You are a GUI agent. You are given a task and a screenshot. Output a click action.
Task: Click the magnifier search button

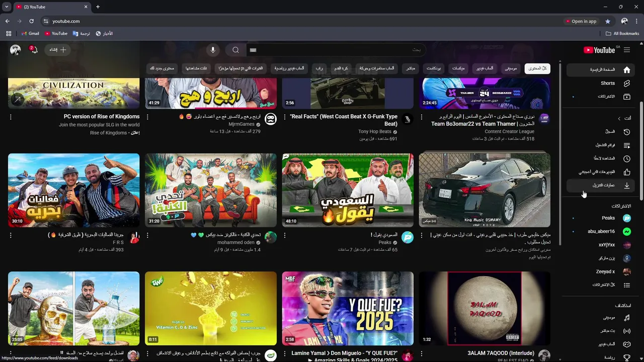[235, 50]
